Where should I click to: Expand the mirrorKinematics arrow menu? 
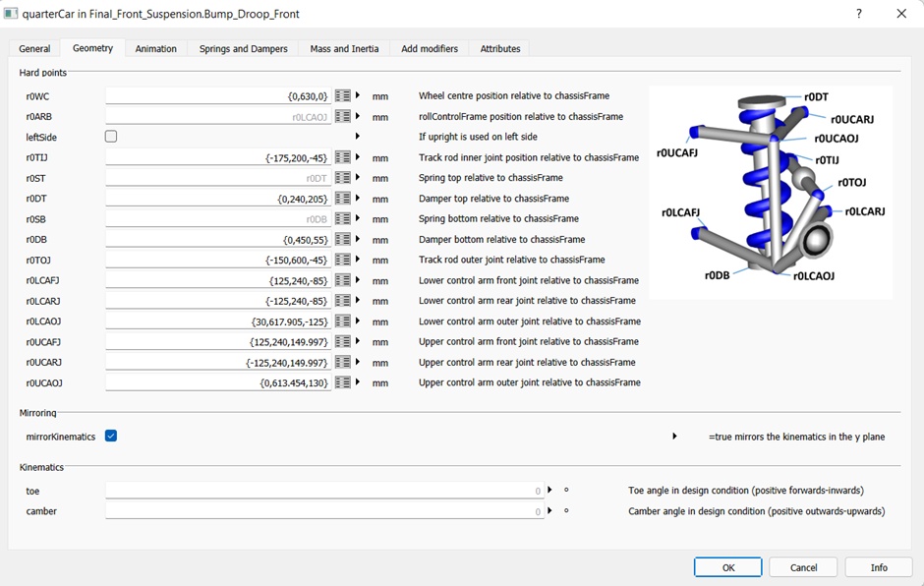coord(674,437)
